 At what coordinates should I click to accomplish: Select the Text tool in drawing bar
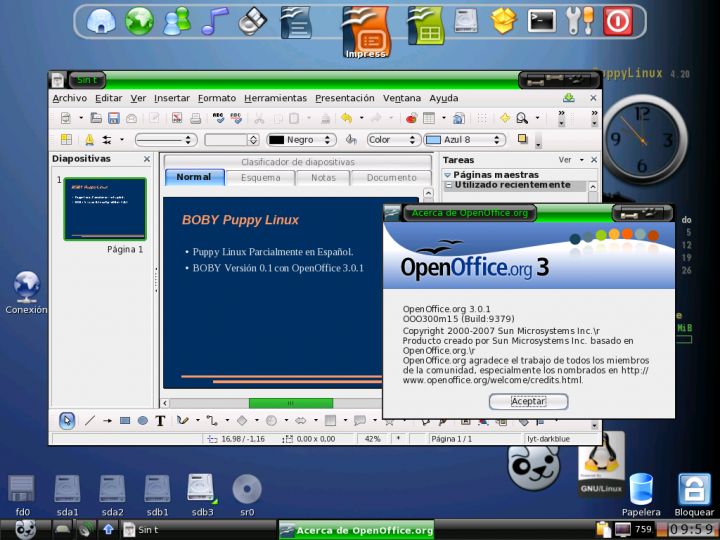(160, 421)
